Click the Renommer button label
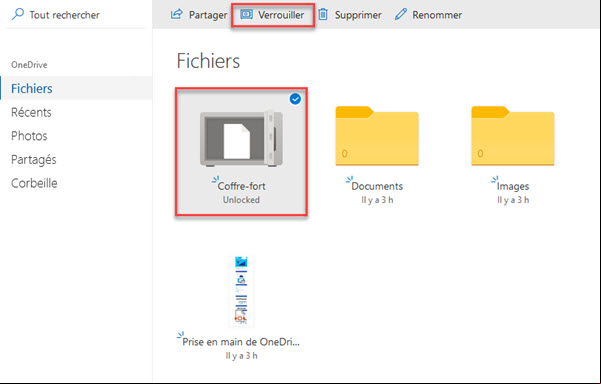601x384 pixels. pos(437,15)
